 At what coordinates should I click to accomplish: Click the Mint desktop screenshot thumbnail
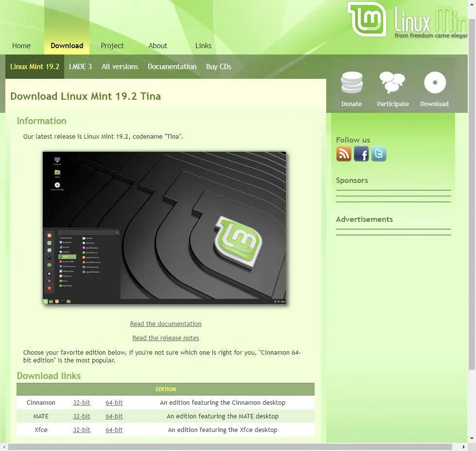[x=164, y=228]
